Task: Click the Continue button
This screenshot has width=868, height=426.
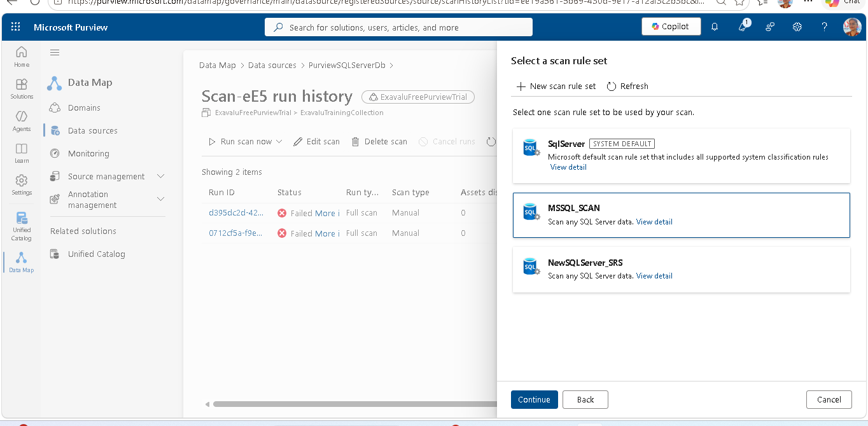Action: tap(534, 399)
